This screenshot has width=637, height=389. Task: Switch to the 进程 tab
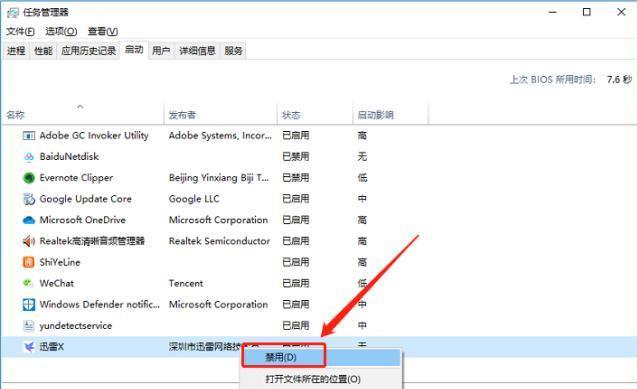click(x=16, y=51)
